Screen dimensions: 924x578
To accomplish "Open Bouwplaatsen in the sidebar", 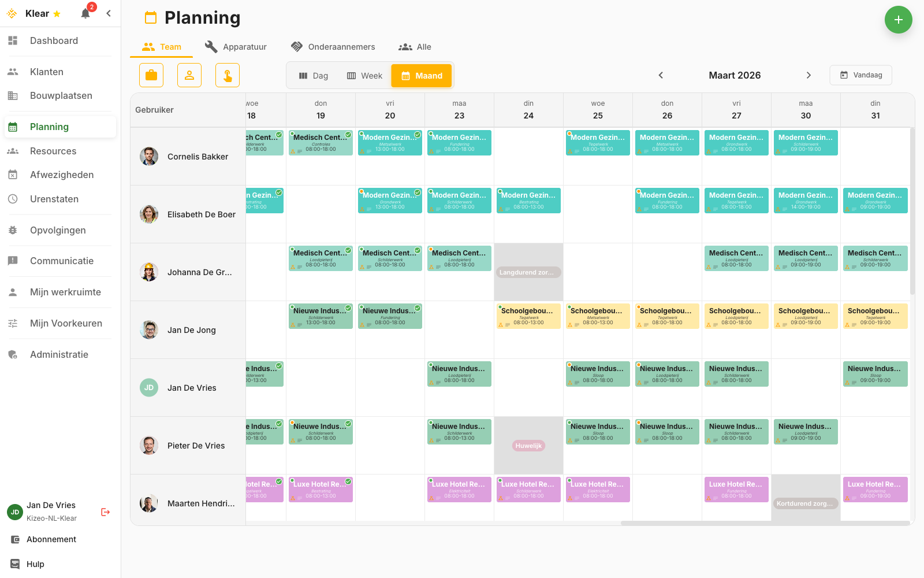I will coord(61,95).
